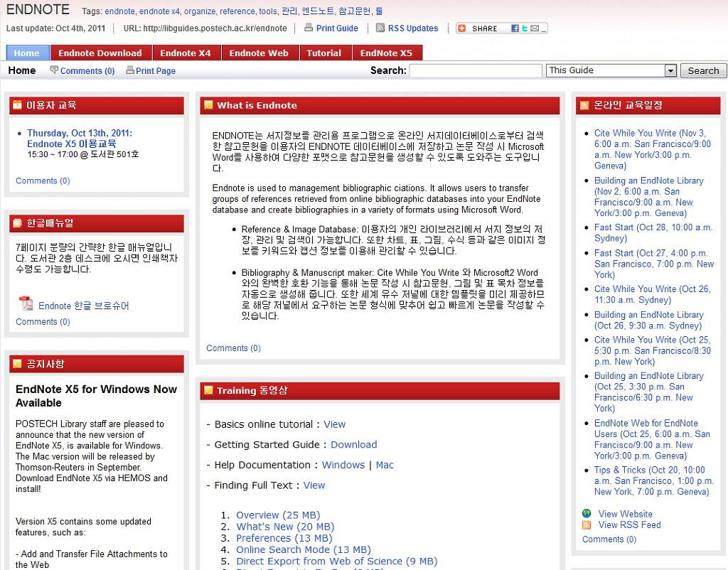Open the RSS Updates link
Screen dimensions: 728x570
[x=413, y=28]
